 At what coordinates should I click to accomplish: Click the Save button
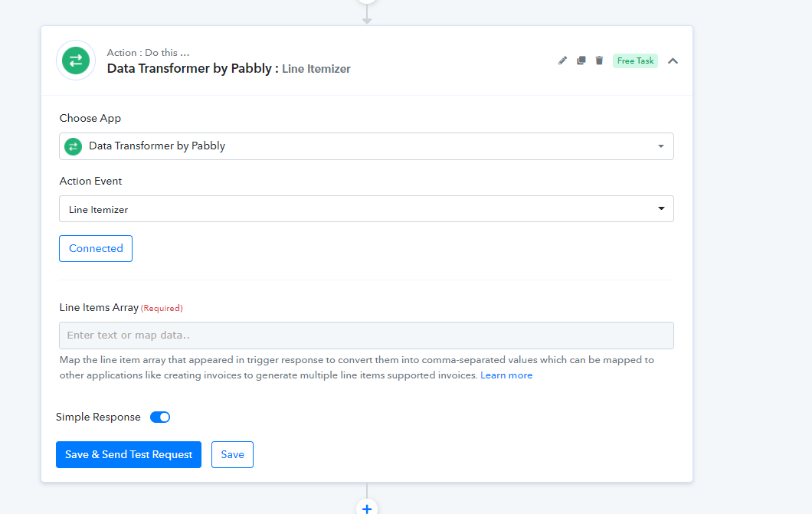tap(232, 454)
